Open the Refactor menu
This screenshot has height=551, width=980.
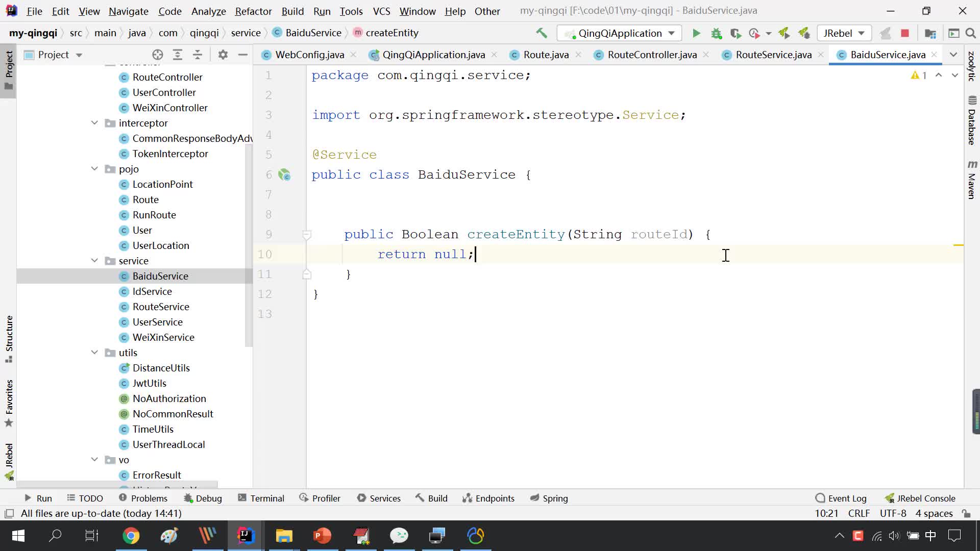coord(253,11)
